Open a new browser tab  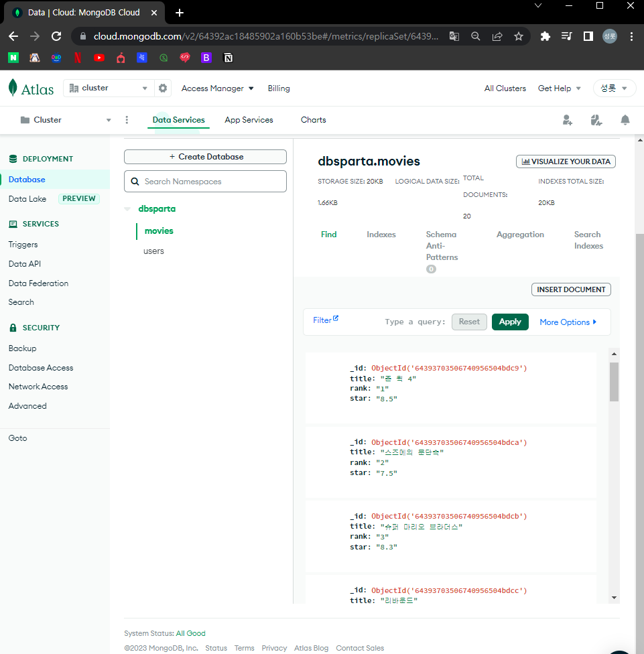pos(180,13)
